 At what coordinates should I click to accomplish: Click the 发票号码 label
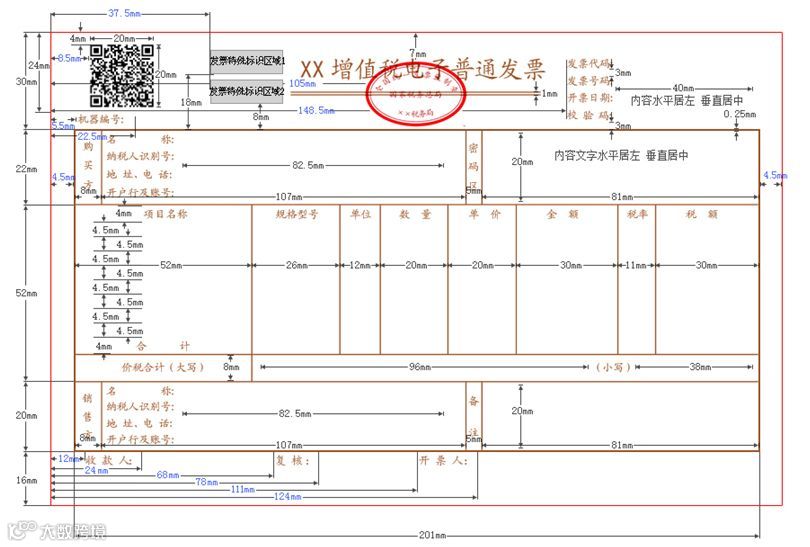[x=588, y=81]
